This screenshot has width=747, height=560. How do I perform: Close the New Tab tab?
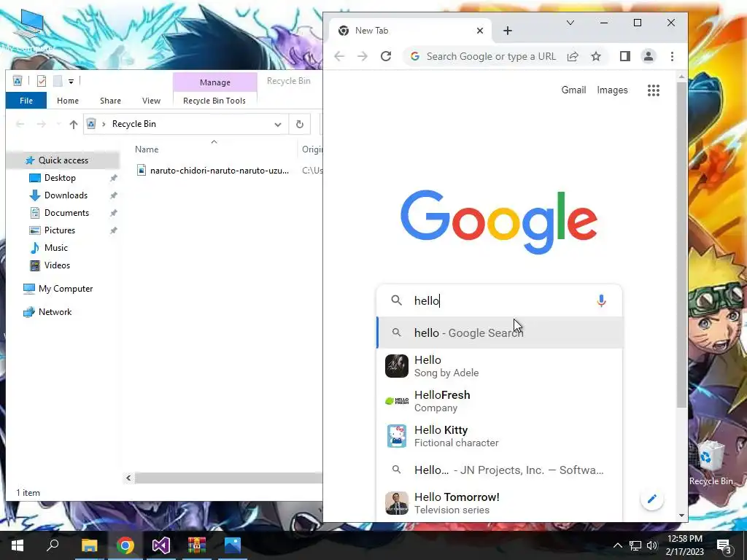pyautogui.click(x=480, y=31)
